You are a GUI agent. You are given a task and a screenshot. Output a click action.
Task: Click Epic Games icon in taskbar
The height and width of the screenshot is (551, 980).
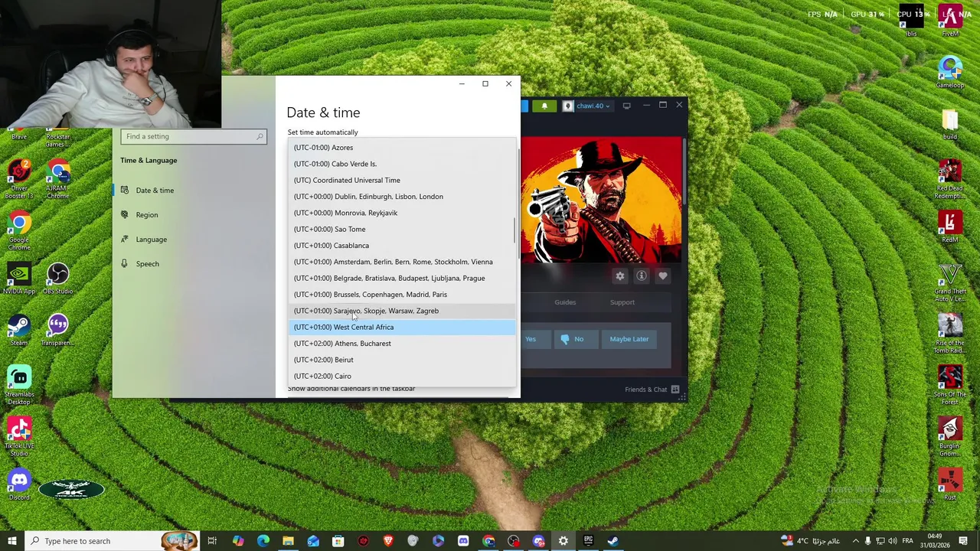588,541
